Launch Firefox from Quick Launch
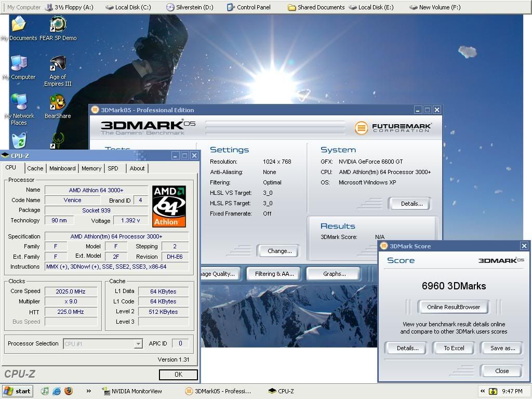 point(69,391)
